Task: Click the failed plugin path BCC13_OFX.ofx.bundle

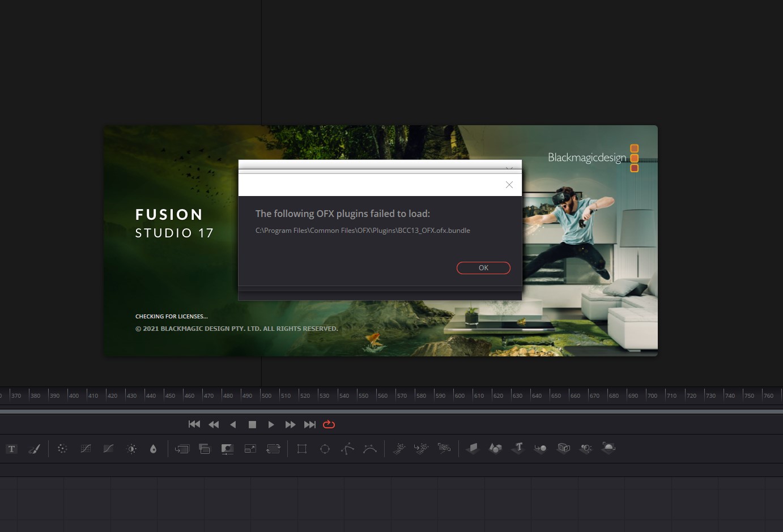Action: (363, 231)
